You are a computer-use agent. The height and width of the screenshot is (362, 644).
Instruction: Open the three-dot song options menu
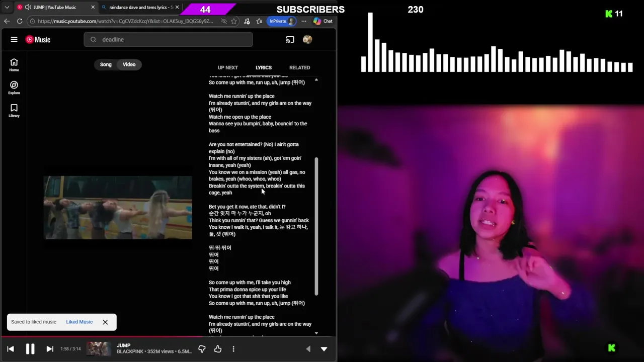point(233,349)
